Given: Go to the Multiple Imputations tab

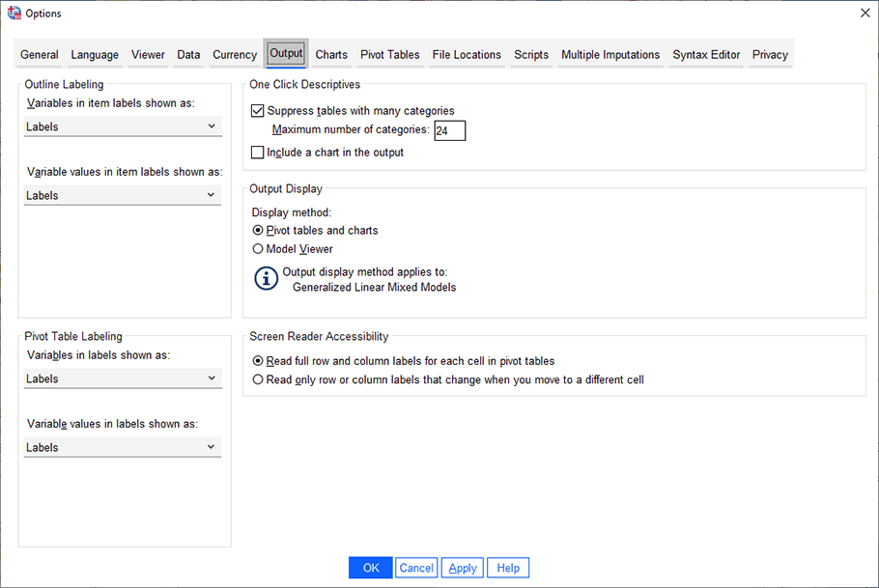Looking at the screenshot, I should (x=610, y=55).
